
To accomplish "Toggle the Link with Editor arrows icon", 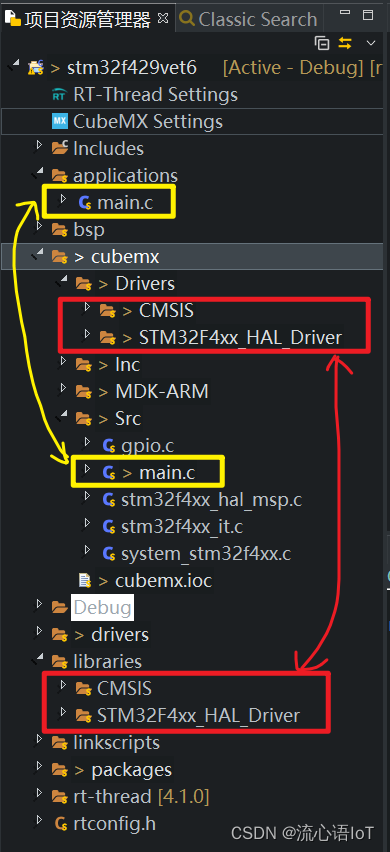I will pyautogui.click(x=345, y=43).
